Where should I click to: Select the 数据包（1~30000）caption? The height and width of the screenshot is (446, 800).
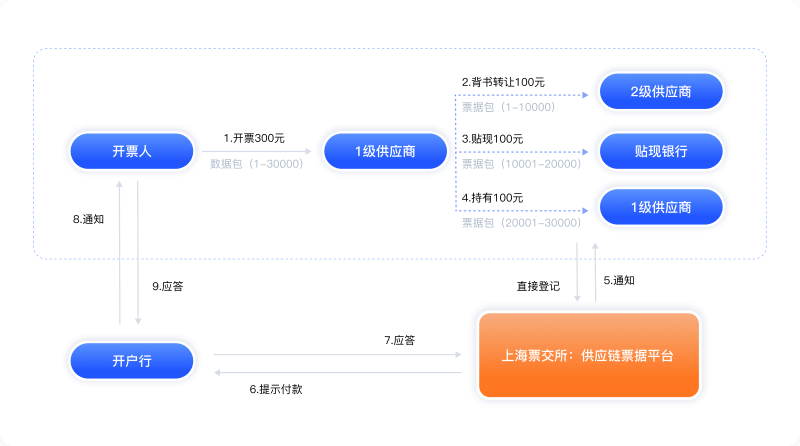pyautogui.click(x=256, y=163)
